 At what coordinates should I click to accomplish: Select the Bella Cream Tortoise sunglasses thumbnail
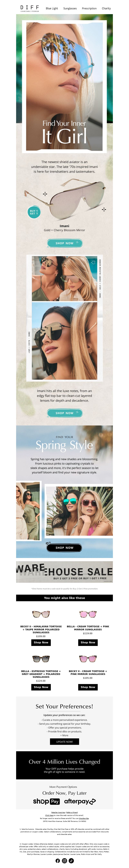tap(88, 614)
